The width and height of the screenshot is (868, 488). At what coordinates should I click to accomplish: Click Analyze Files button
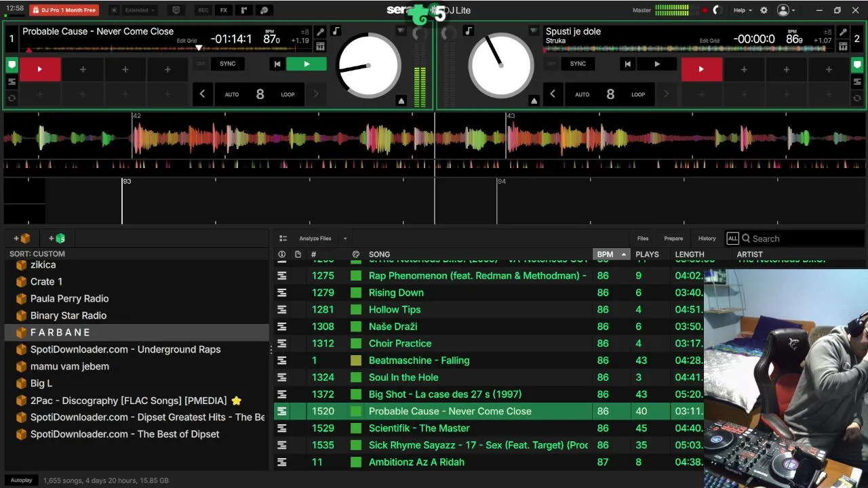(315, 239)
